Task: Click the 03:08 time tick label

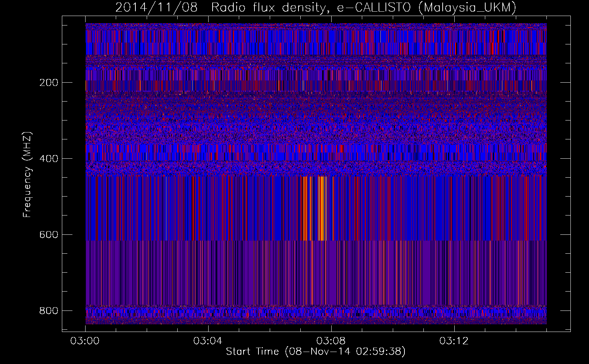Action: 331,341
